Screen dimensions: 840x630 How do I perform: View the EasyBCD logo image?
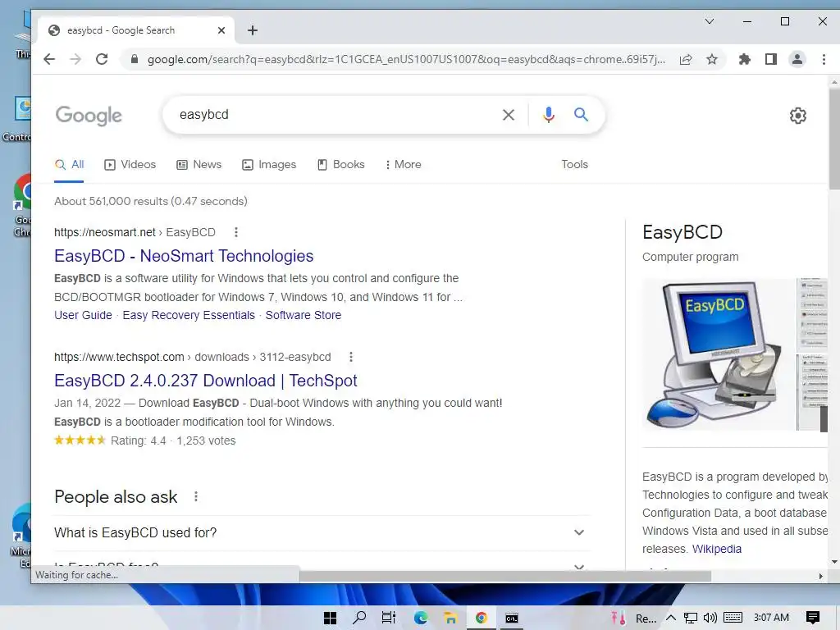tap(717, 354)
